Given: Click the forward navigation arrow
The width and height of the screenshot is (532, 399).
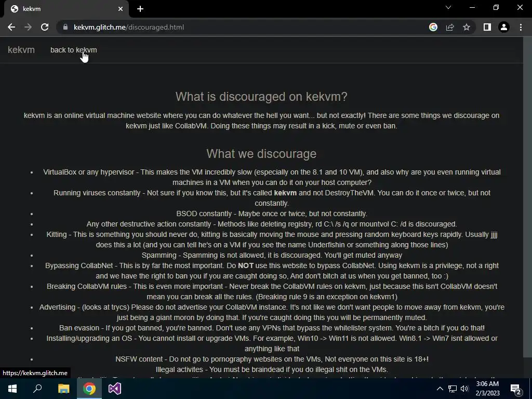Looking at the screenshot, I should click(28, 27).
